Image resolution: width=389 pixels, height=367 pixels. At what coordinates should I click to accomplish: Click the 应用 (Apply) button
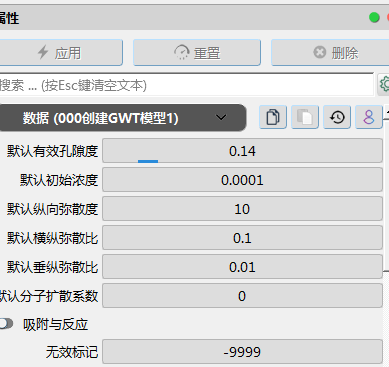tap(60, 52)
